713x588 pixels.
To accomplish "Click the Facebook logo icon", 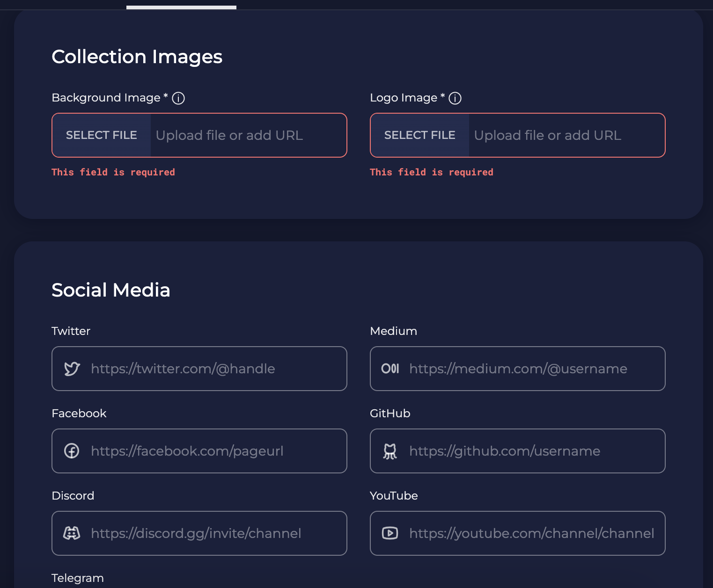I will click(x=72, y=451).
